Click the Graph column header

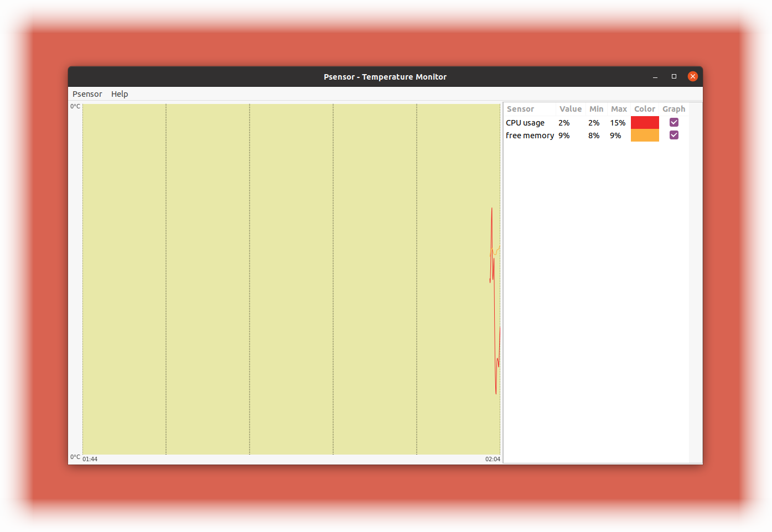674,109
